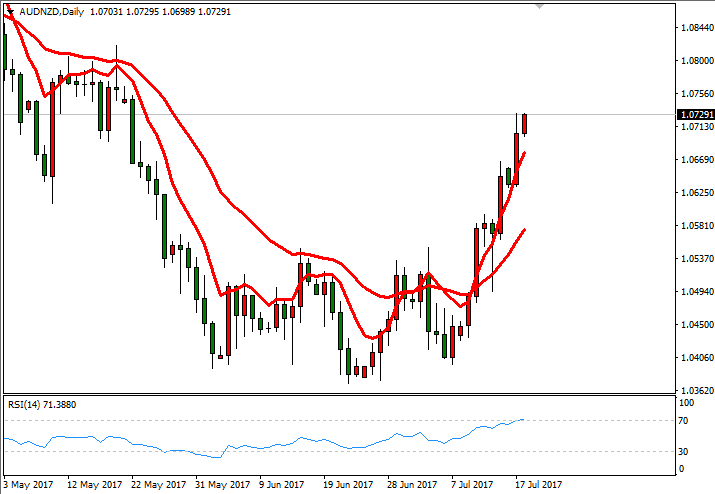Click the 100 level on RSI scale
Screen dimensions: 715x494
coord(686,403)
